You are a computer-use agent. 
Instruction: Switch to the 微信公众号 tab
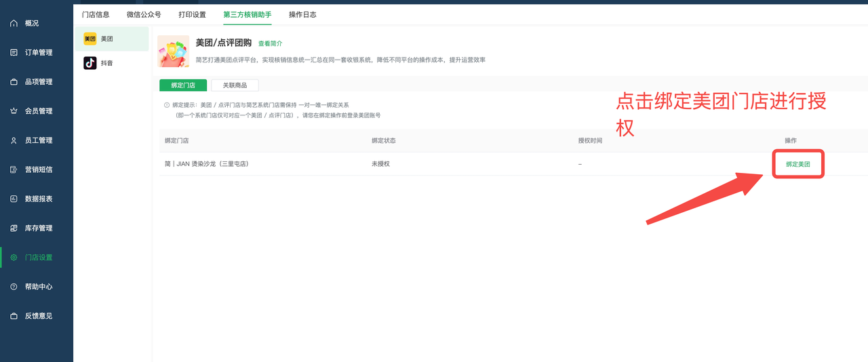tap(144, 14)
